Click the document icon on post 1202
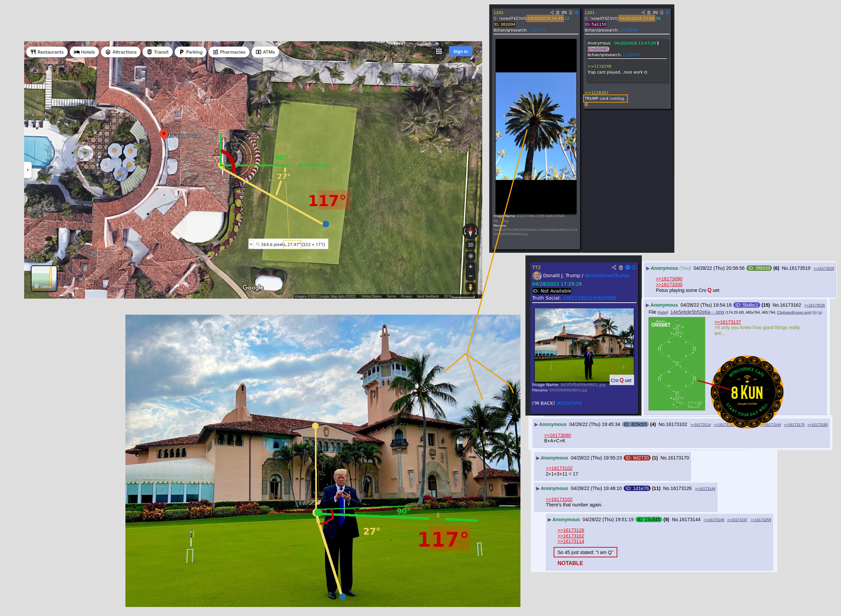This screenshot has width=841, height=616. coord(570,12)
